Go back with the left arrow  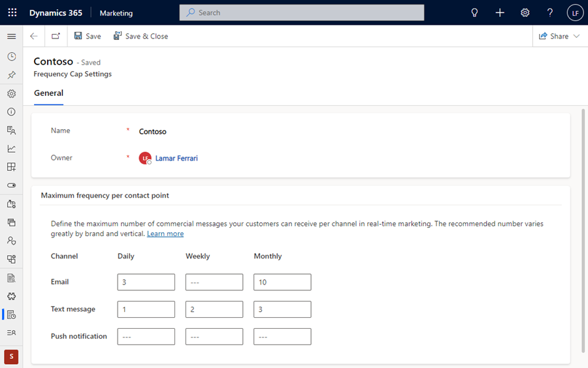click(x=34, y=37)
